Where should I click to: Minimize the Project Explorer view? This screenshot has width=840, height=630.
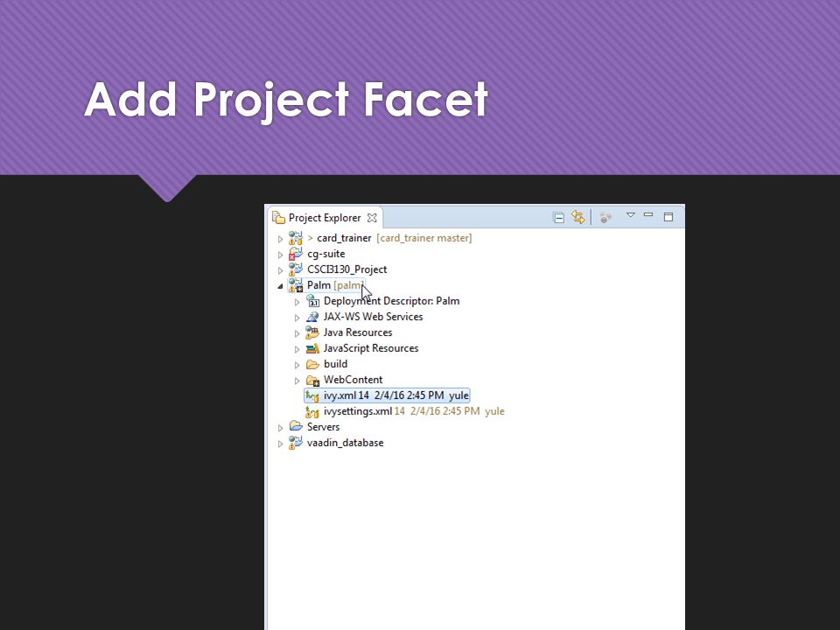(x=648, y=215)
